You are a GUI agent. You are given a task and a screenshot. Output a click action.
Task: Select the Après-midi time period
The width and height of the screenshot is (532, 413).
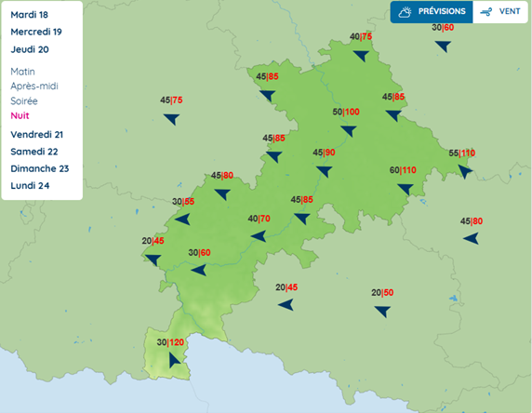pyautogui.click(x=34, y=87)
